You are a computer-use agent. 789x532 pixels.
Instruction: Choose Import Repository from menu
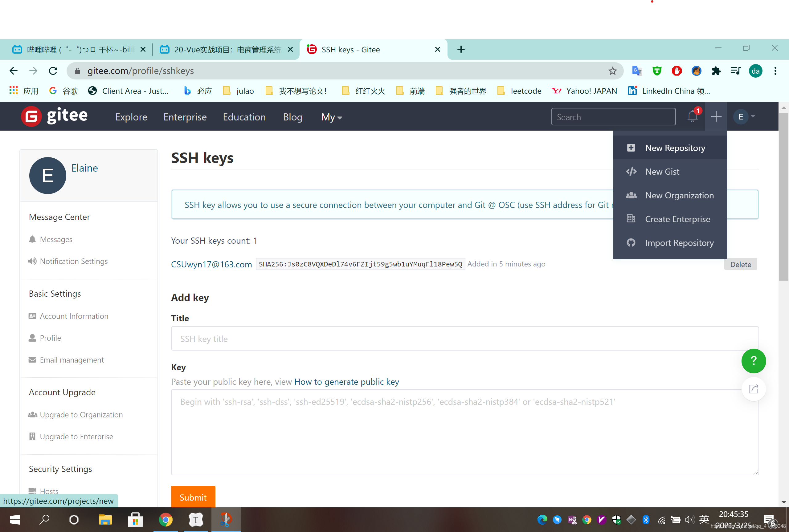(x=679, y=243)
